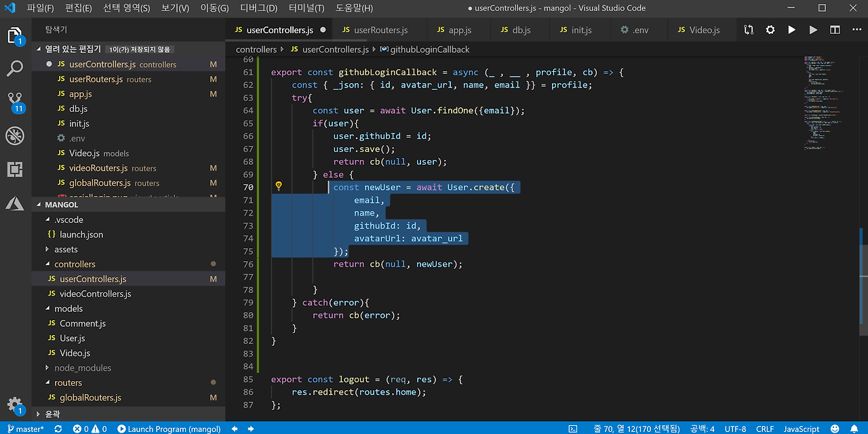Screen dimensions: 868x434
Task: Open the 편집(E) menu
Action: point(79,8)
